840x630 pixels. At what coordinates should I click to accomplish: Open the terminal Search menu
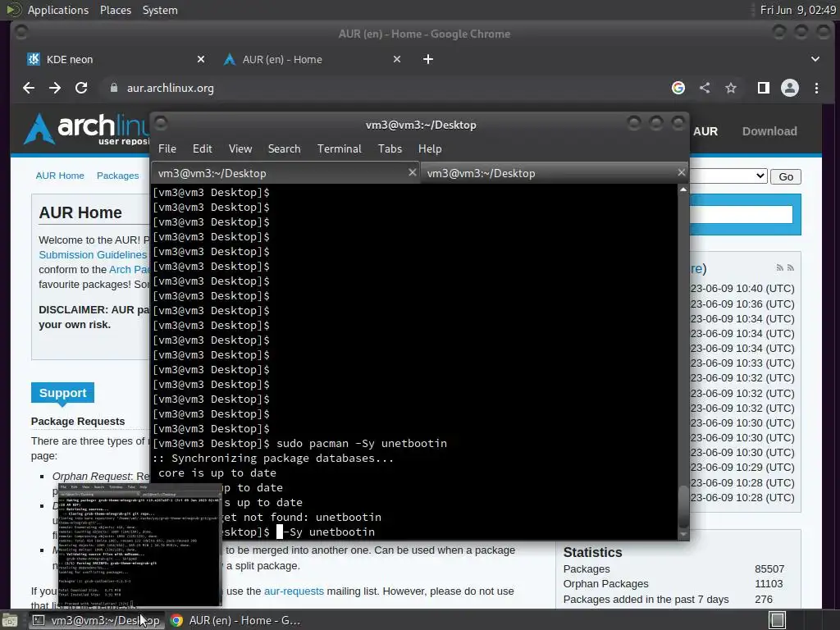pyautogui.click(x=284, y=149)
